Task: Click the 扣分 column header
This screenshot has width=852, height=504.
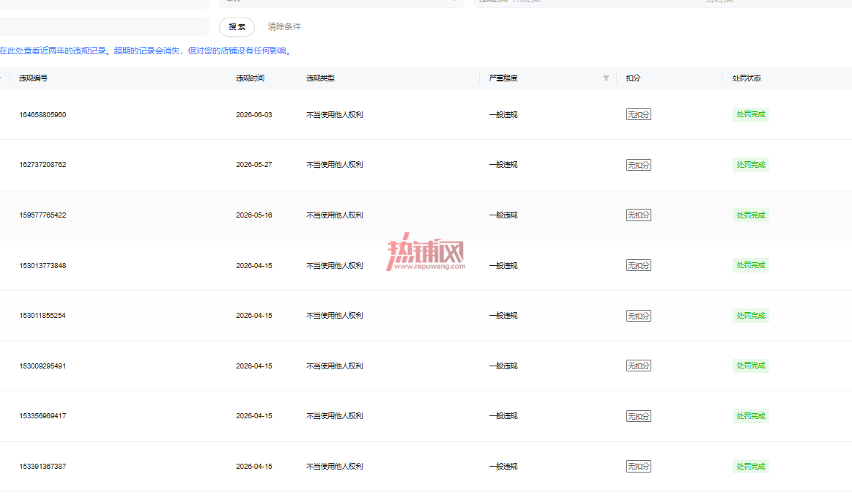Action: click(x=633, y=78)
